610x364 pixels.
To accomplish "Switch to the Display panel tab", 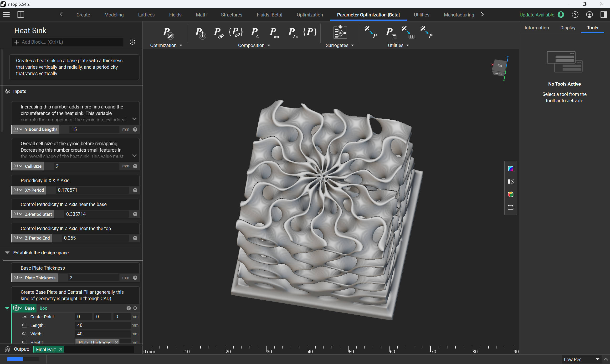I will 568,28.
